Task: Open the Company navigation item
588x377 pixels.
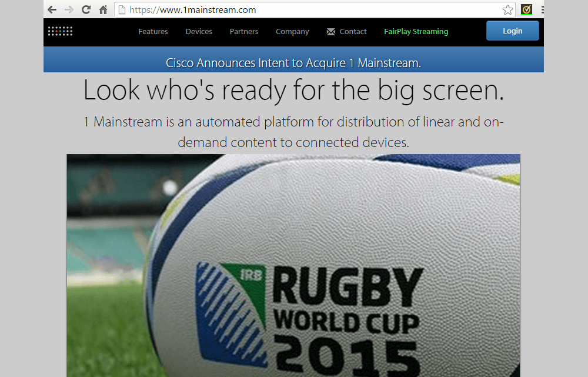Action: (x=292, y=32)
